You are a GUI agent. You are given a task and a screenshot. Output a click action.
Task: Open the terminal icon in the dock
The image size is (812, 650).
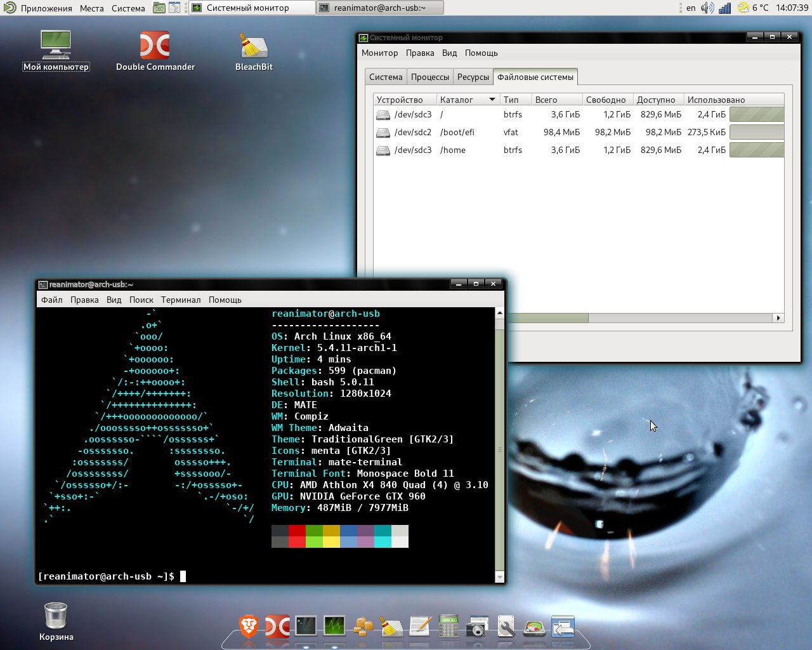305,627
